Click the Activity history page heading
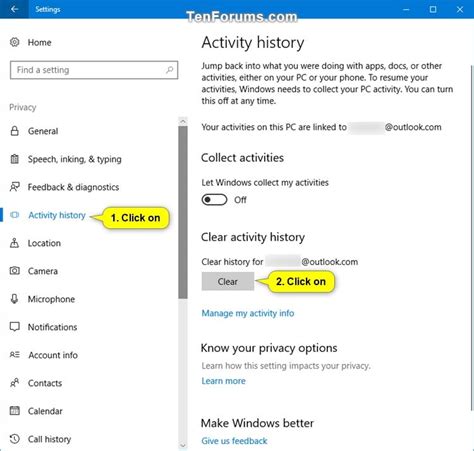The width and height of the screenshot is (474, 451). tap(253, 43)
